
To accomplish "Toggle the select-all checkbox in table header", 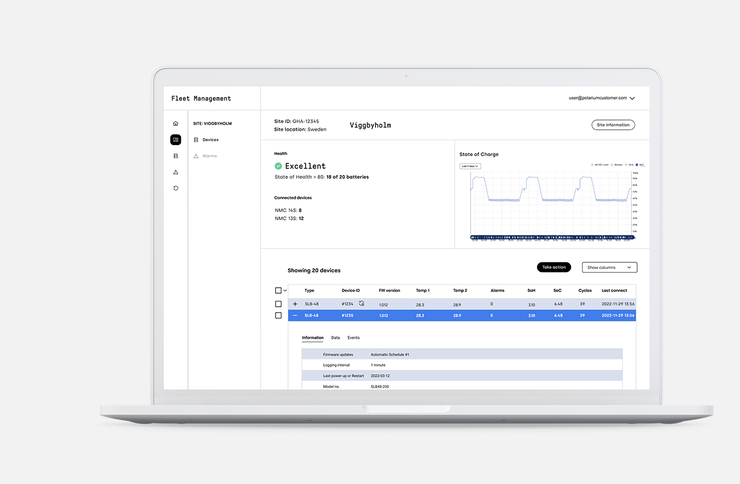I will 278,291.
